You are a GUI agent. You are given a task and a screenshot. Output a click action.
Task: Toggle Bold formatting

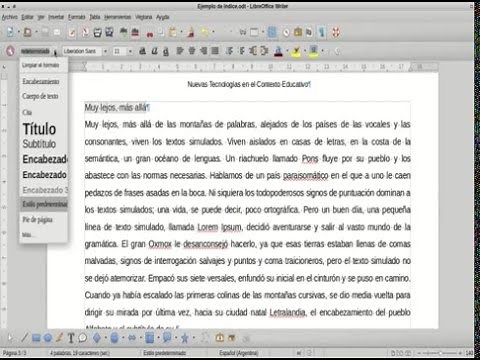[x=142, y=51]
